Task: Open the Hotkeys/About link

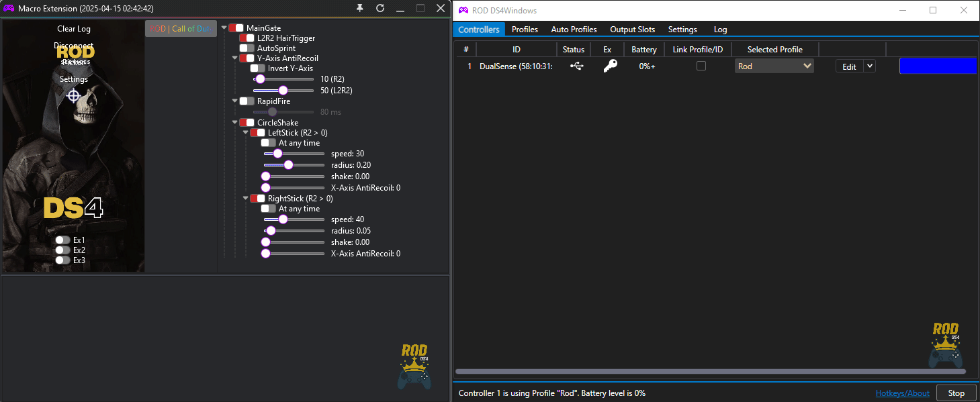Action: (x=902, y=393)
